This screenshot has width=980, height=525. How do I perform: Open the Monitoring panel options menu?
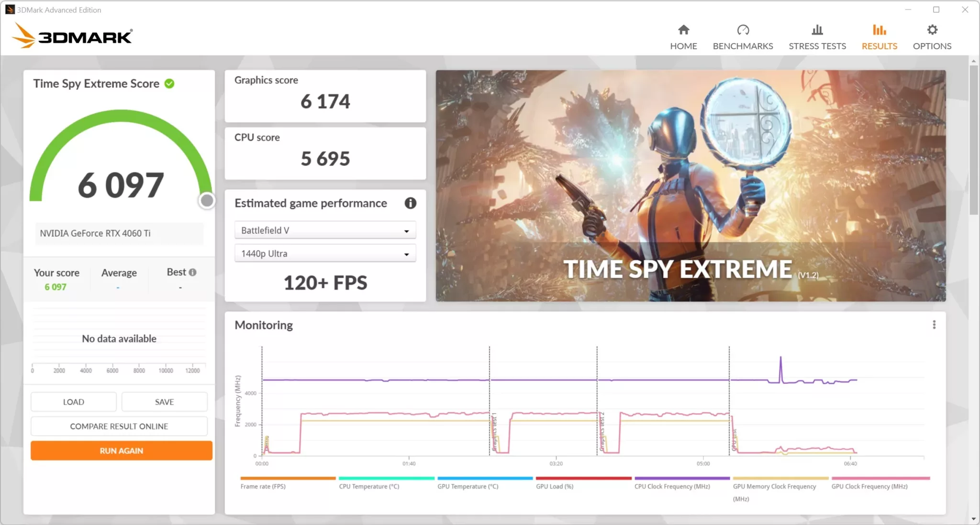tap(934, 325)
